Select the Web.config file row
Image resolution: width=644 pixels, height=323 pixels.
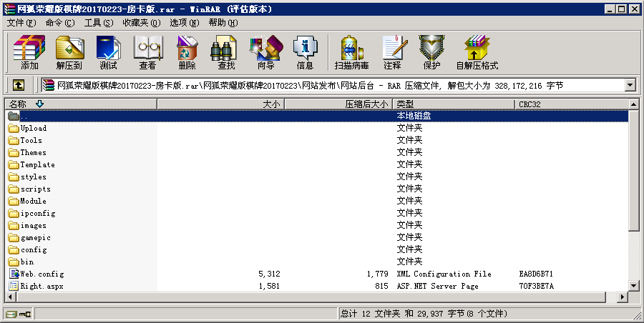coord(42,274)
